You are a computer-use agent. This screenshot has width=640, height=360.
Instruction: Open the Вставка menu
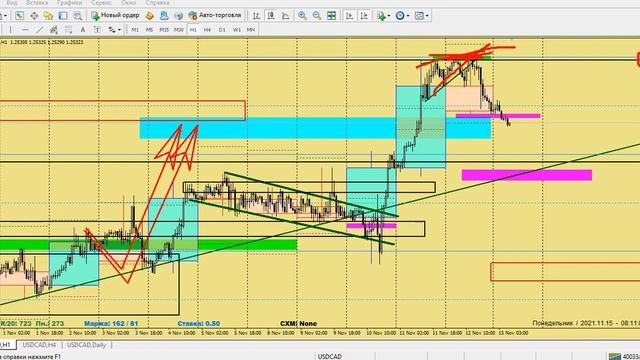(37, 2)
